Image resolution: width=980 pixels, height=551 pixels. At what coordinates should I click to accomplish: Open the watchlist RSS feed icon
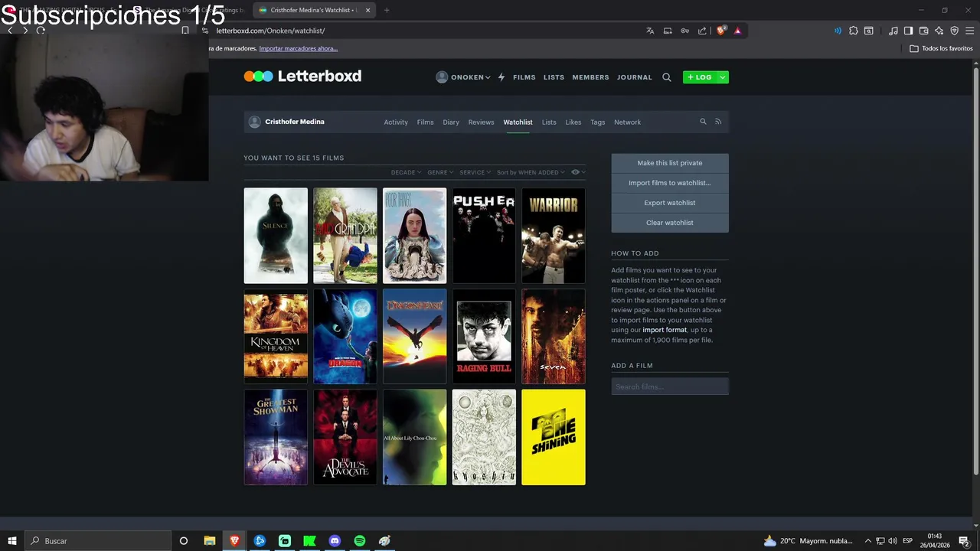click(x=718, y=122)
